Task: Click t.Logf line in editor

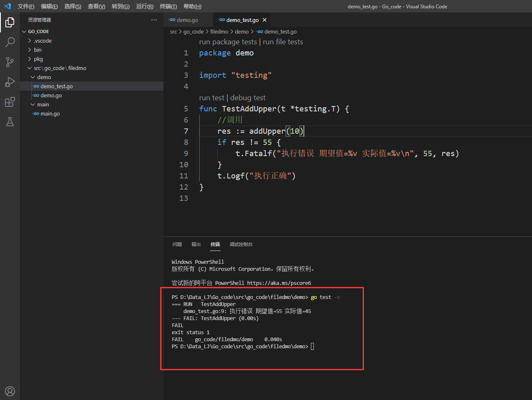Action: click(257, 176)
